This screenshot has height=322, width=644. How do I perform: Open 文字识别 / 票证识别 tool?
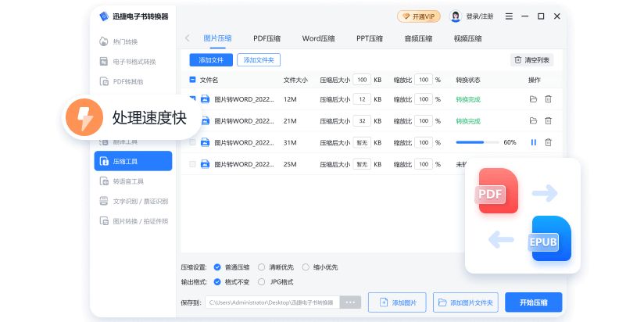click(x=140, y=201)
